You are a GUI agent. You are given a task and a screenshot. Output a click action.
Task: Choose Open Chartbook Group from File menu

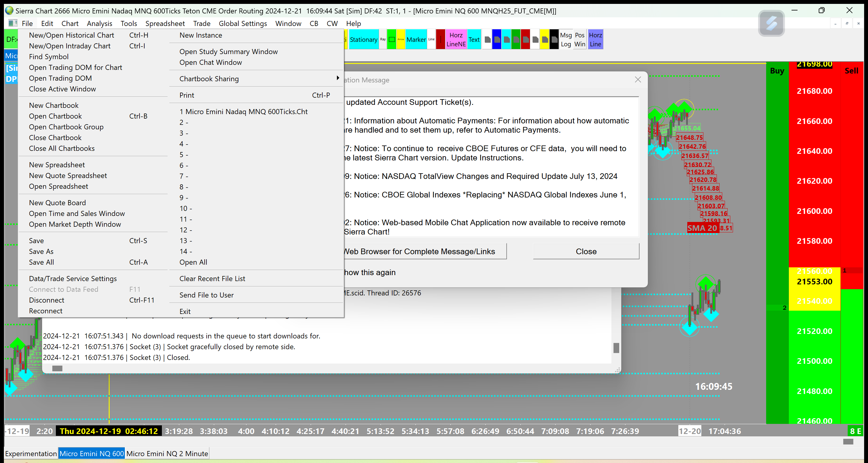(x=66, y=127)
